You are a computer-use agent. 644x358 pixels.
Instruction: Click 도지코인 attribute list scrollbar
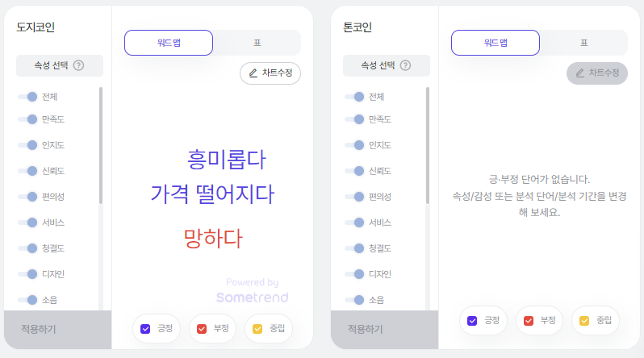pyautogui.click(x=101, y=145)
